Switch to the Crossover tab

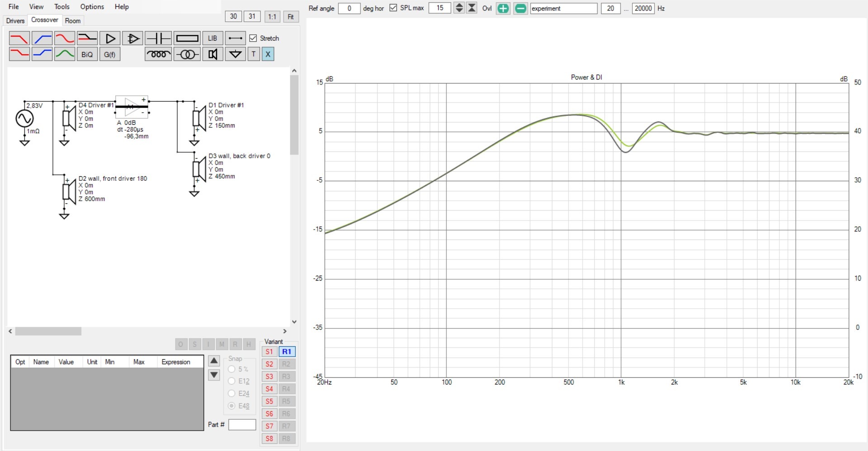point(44,20)
